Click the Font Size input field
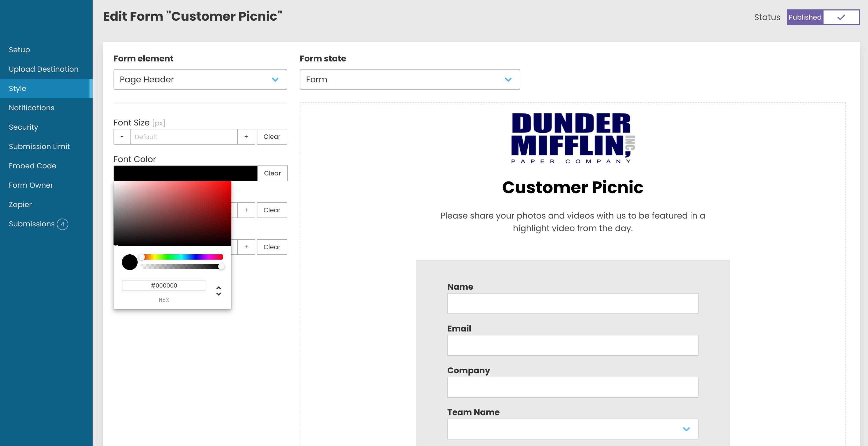The height and width of the screenshot is (446, 868). tap(184, 137)
